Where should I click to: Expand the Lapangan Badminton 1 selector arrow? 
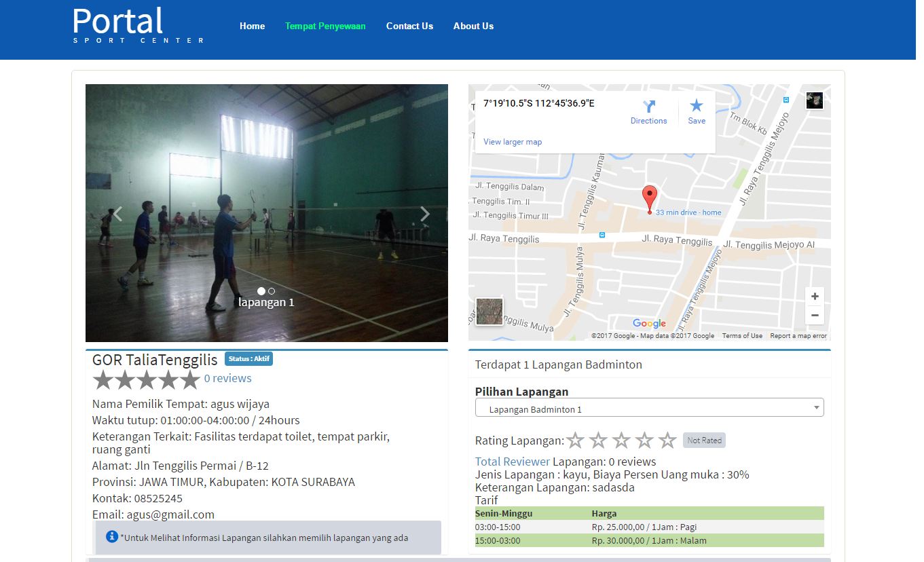(x=816, y=407)
